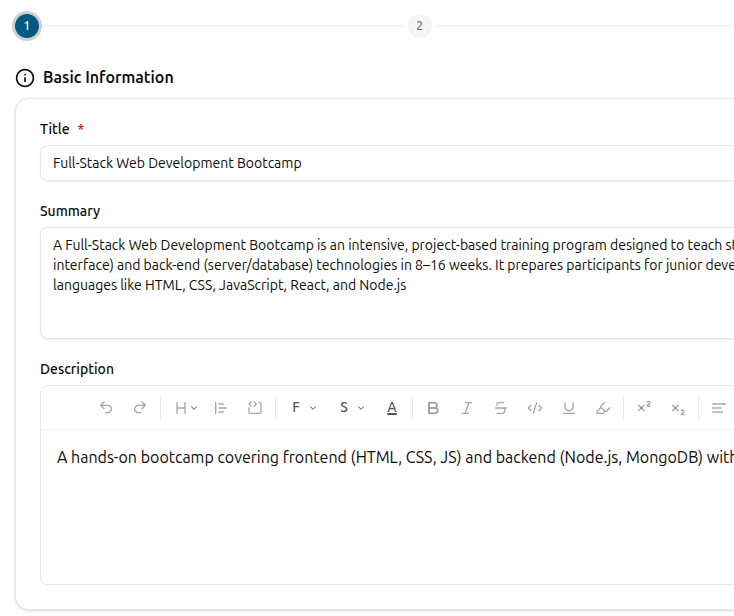Open the font Size S dropdown

pyautogui.click(x=352, y=408)
